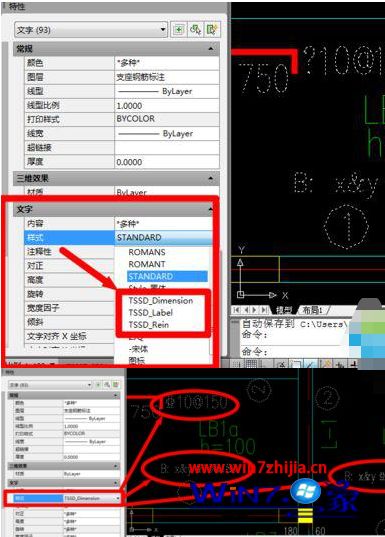This screenshot has width=385, height=537.
Task: Go to next layout tab arrow
Action: [255, 310]
